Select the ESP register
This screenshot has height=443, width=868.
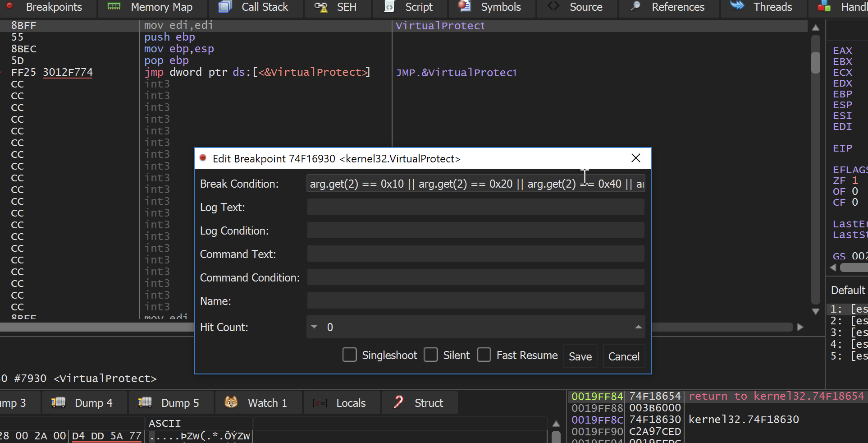842,105
